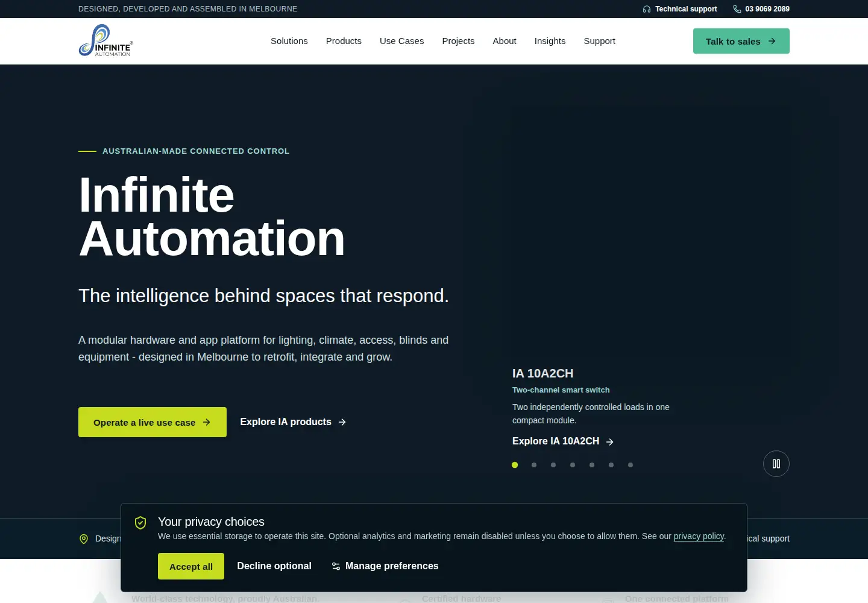This screenshot has width=868, height=603.
Task: Select the third carousel dot
Action: coord(553,465)
